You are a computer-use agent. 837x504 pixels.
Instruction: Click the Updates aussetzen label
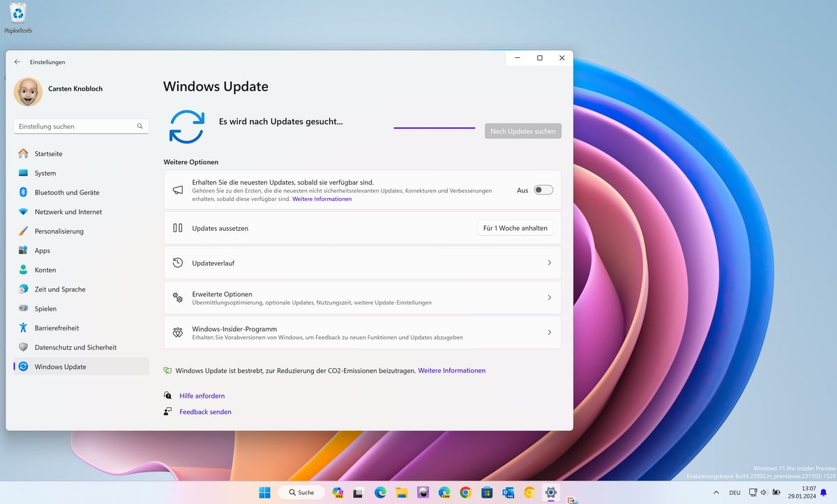tap(220, 228)
